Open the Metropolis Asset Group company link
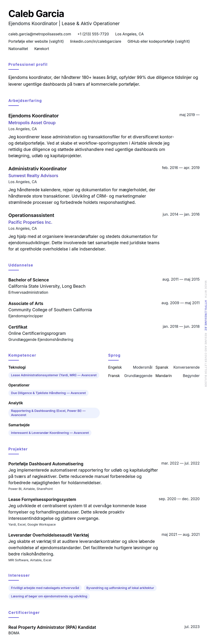208x644 pixels. pyautogui.click(x=32, y=122)
